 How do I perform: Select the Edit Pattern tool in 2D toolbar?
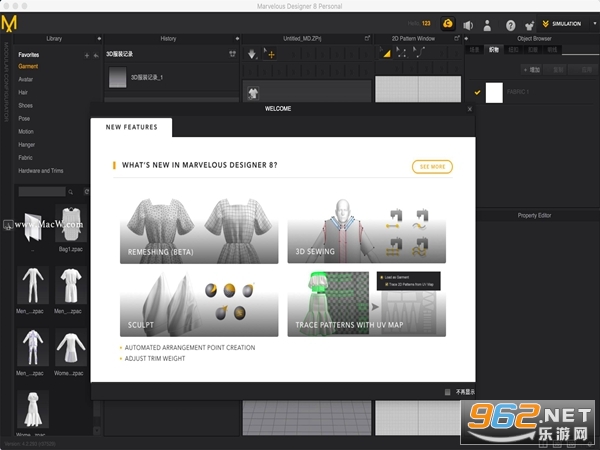coord(385,53)
